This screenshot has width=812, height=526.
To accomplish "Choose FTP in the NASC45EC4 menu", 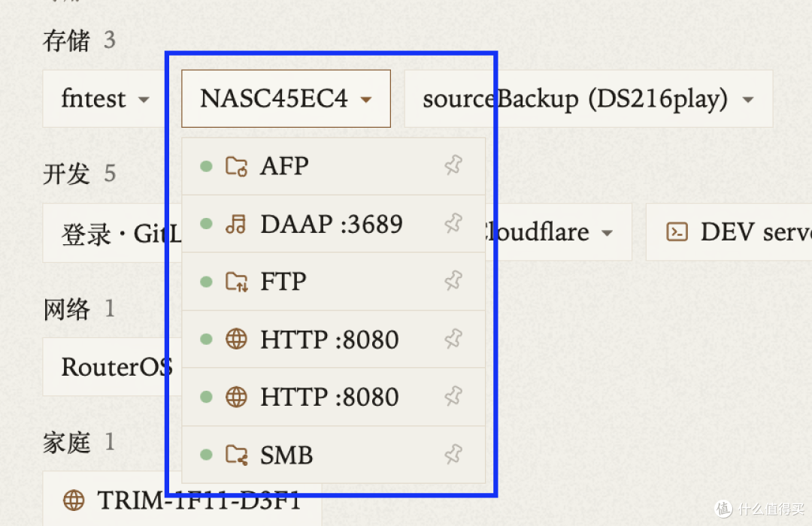I will [x=334, y=282].
